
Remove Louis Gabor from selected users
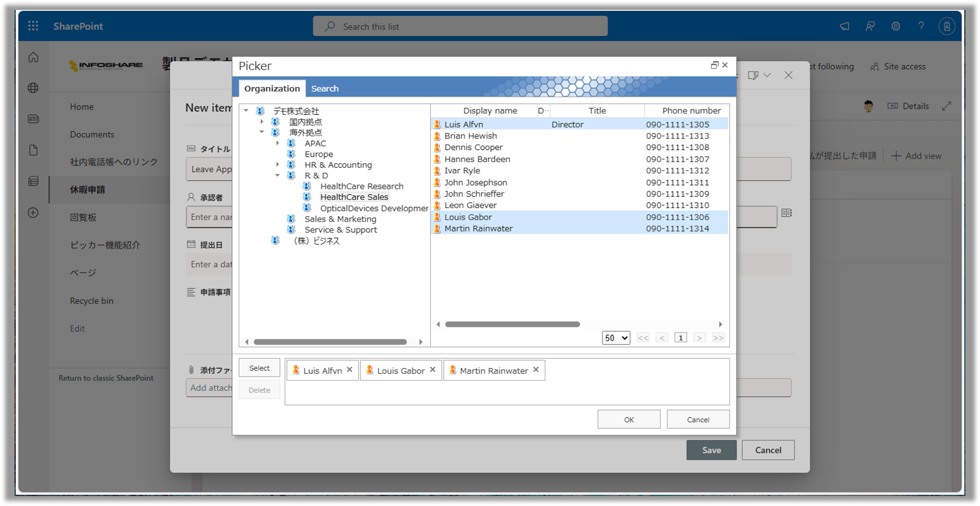click(433, 370)
